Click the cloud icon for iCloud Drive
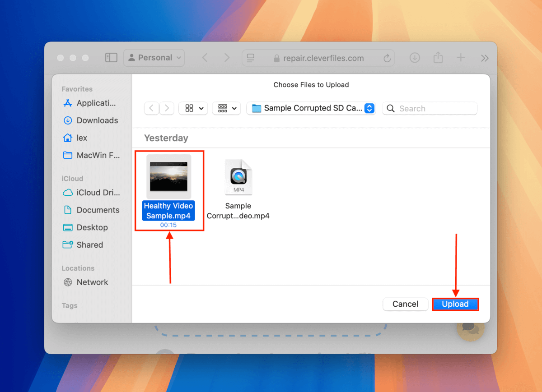542x392 pixels. click(x=68, y=193)
